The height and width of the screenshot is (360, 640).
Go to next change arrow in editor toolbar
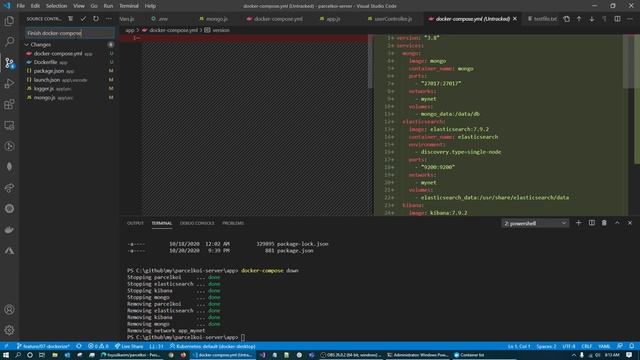tap(591, 19)
